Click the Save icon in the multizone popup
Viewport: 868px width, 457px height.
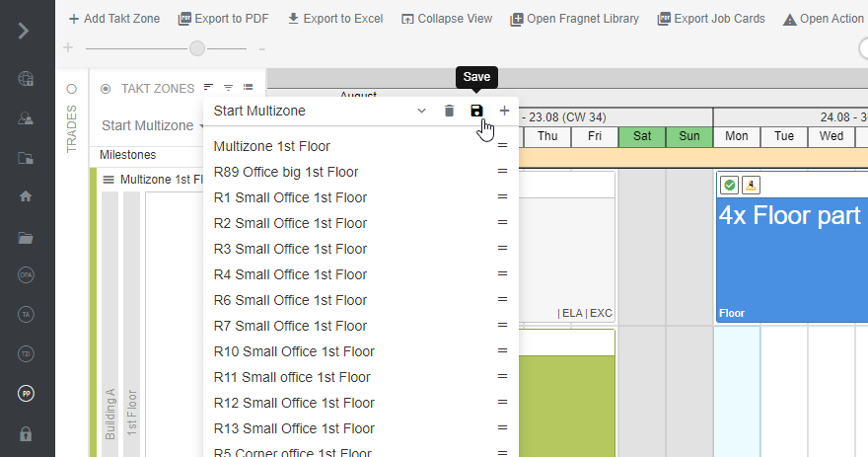click(477, 112)
